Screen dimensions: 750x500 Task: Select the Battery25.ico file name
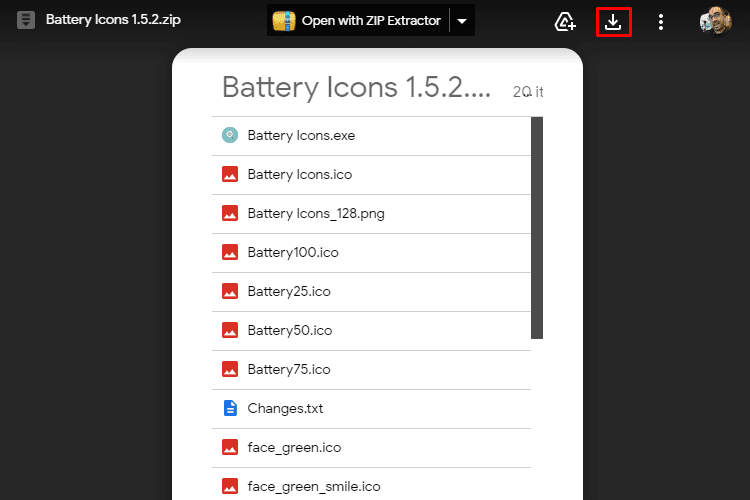click(x=289, y=291)
